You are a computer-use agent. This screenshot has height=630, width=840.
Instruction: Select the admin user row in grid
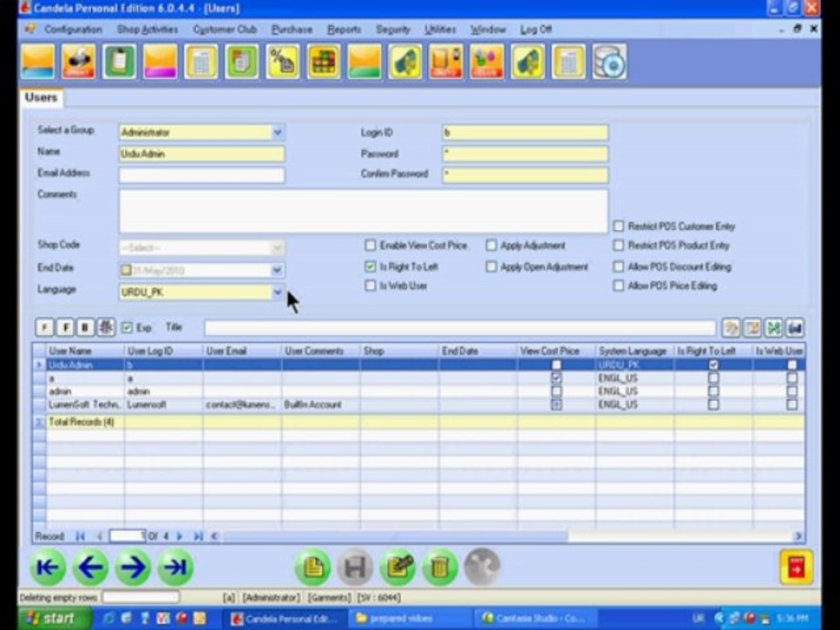[418, 391]
